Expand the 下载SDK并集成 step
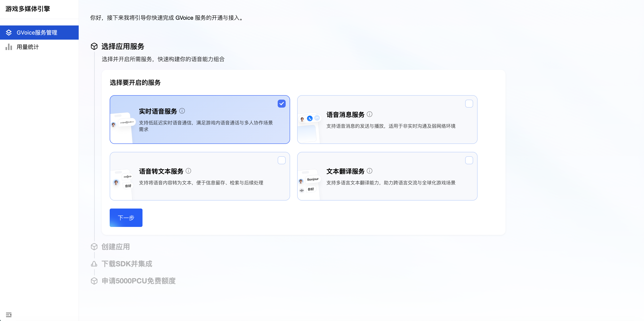The height and width of the screenshot is (321, 644). pos(127,263)
